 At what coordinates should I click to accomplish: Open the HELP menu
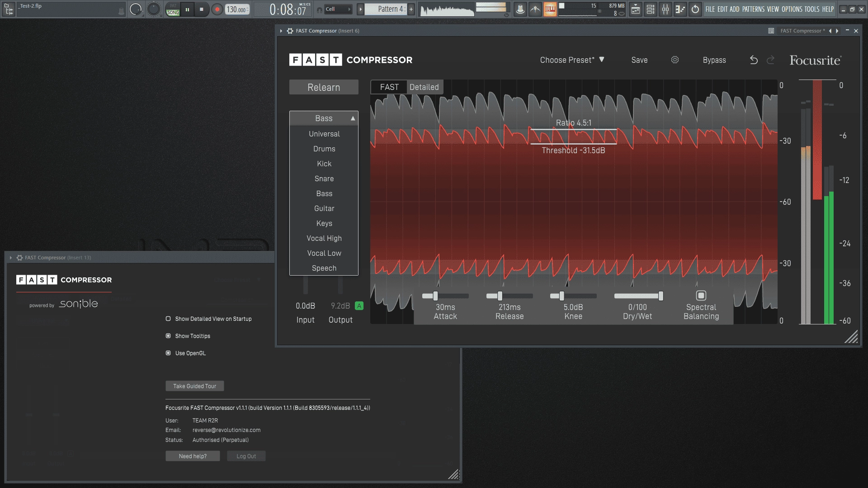(828, 9)
